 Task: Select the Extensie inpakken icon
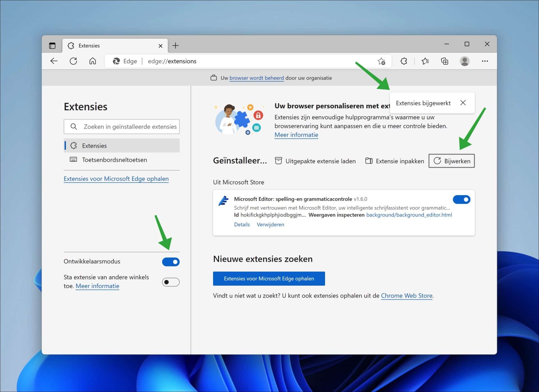pyautogui.click(x=369, y=161)
